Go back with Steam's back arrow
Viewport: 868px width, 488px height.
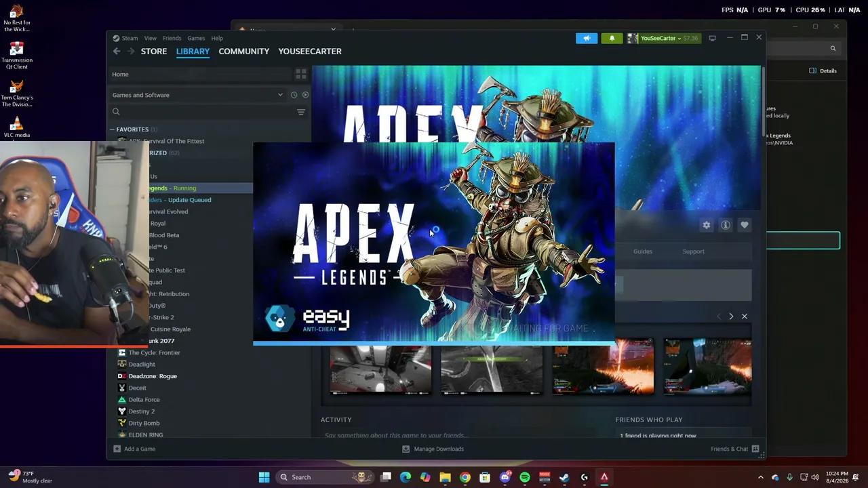pyautogui.click(x=117, y=52)
